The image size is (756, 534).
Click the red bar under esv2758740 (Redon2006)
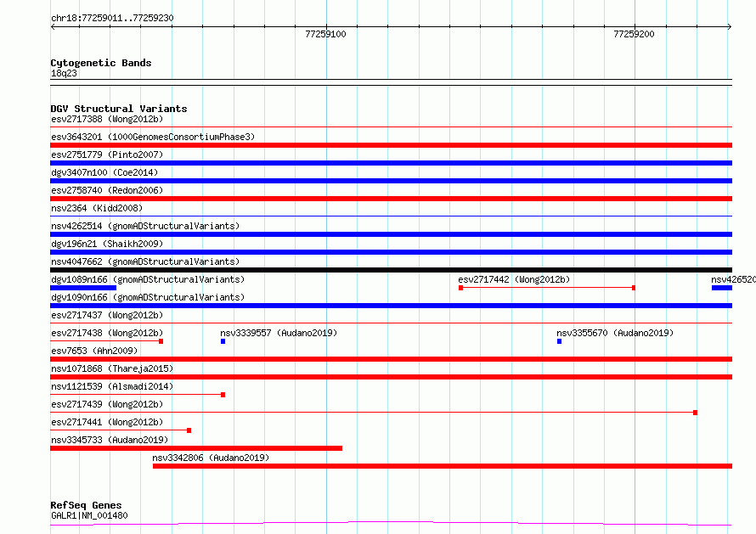click(391, 199)
